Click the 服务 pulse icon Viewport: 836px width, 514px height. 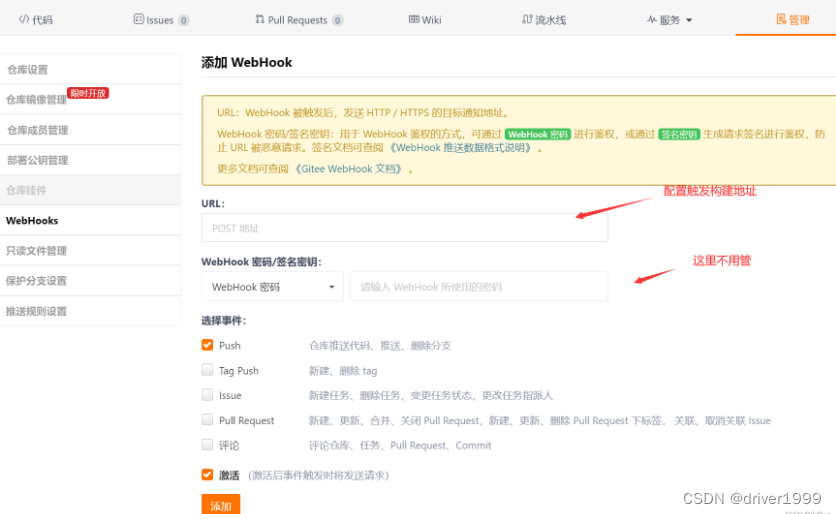(652, 20)
